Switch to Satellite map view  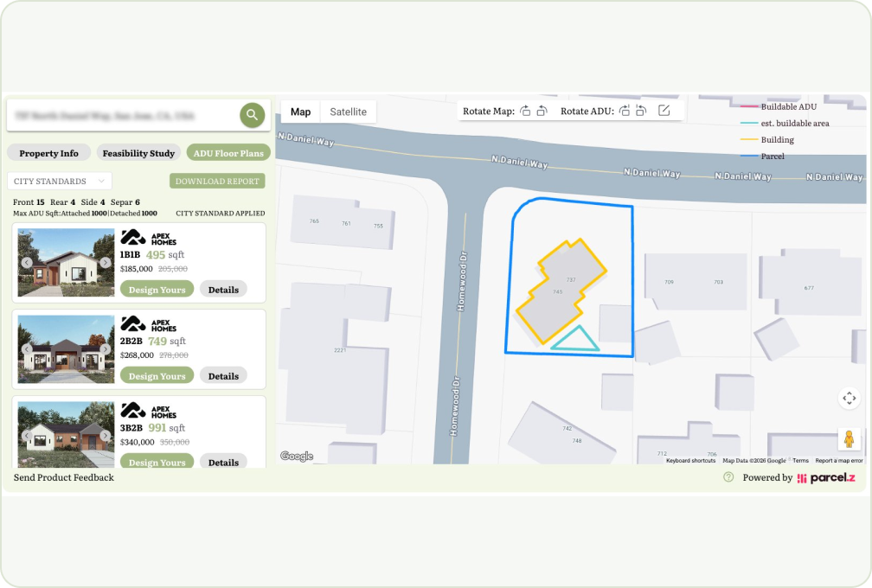pos(348,112)
